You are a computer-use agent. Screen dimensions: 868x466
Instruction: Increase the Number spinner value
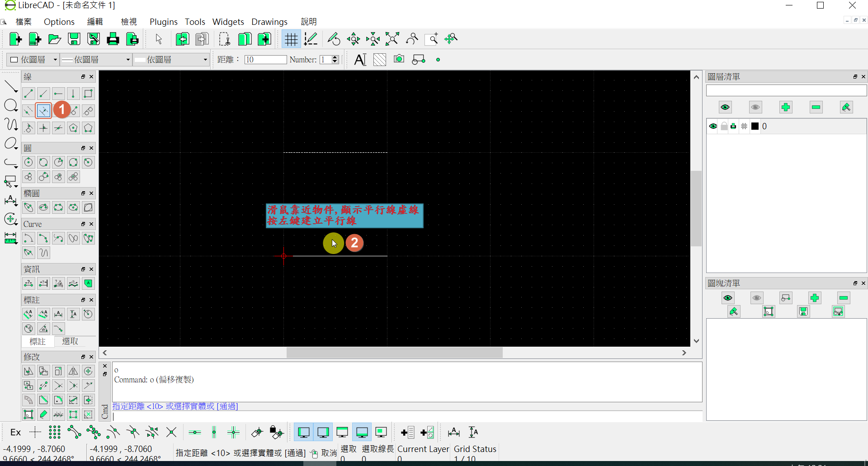click(x=335, y=57)
